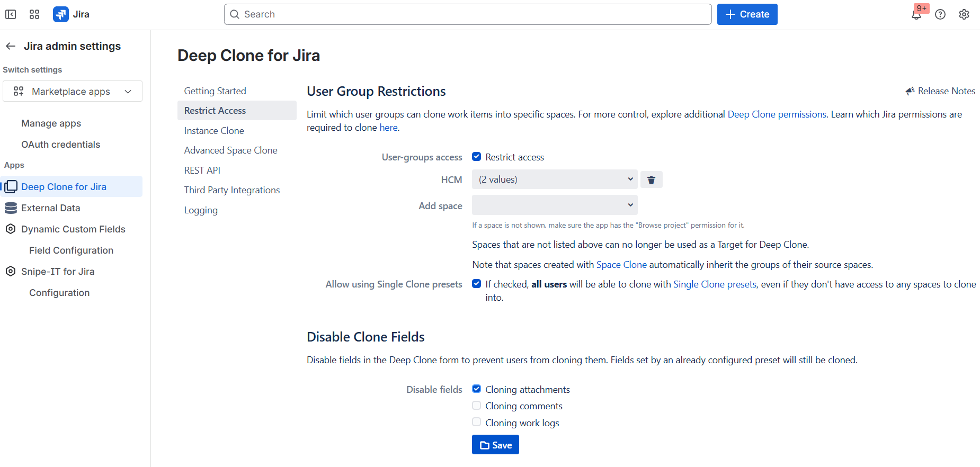Click into the Search field

click(468, 14)
